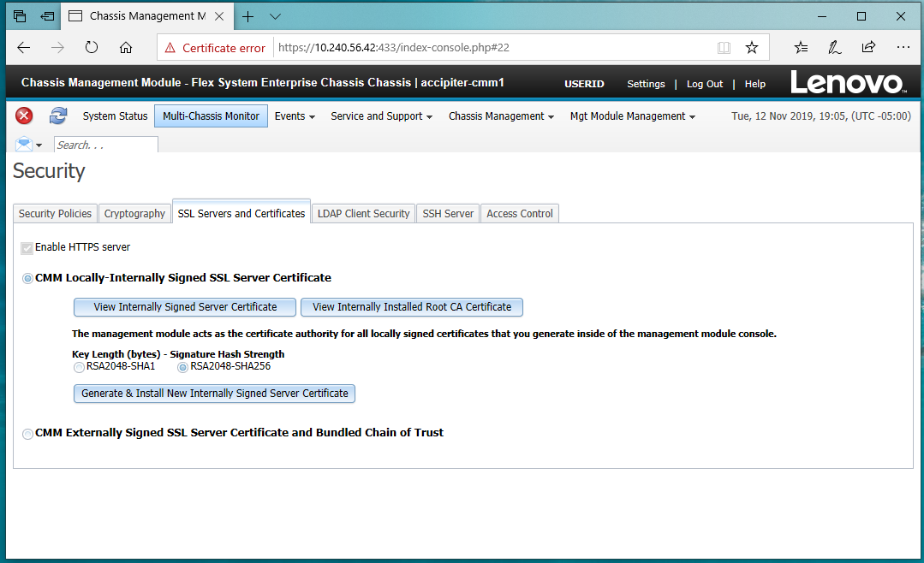Click the browser home icon
This screenshot has height=563, width=924.
coord(126,48)
